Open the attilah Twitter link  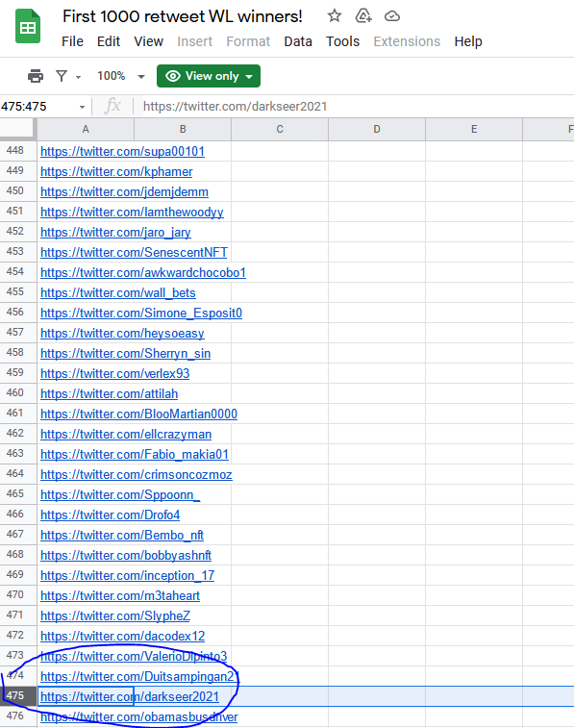109,393
